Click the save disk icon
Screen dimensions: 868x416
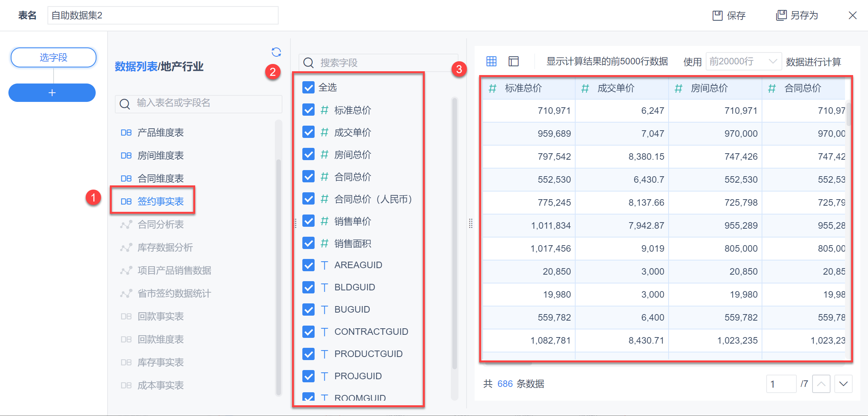(x=717, y=15)
